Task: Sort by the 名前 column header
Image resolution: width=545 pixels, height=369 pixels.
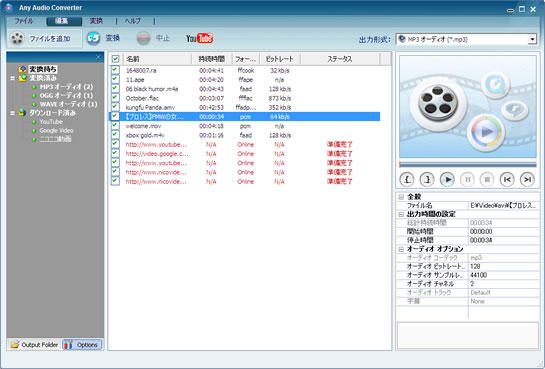Action: 157,59
